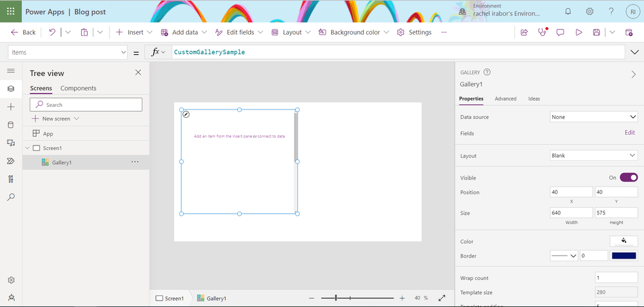Screen dimensions: 644x307
Task: Open notifications bell icon
Action: (568, 12)
